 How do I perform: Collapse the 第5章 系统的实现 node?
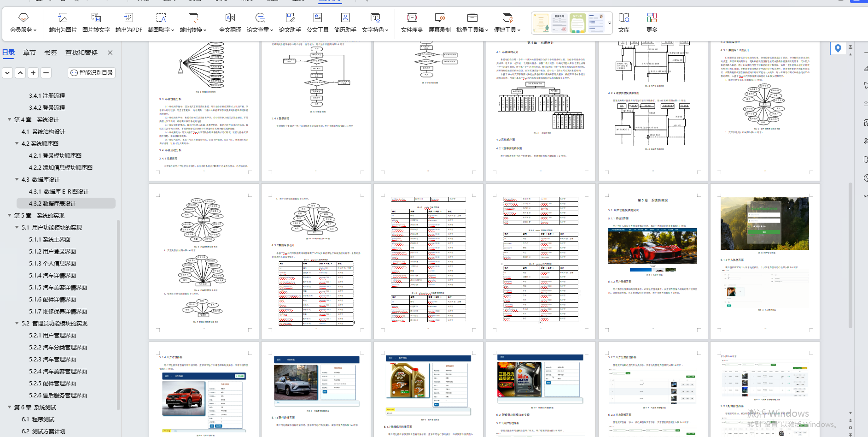coord(10,215)
